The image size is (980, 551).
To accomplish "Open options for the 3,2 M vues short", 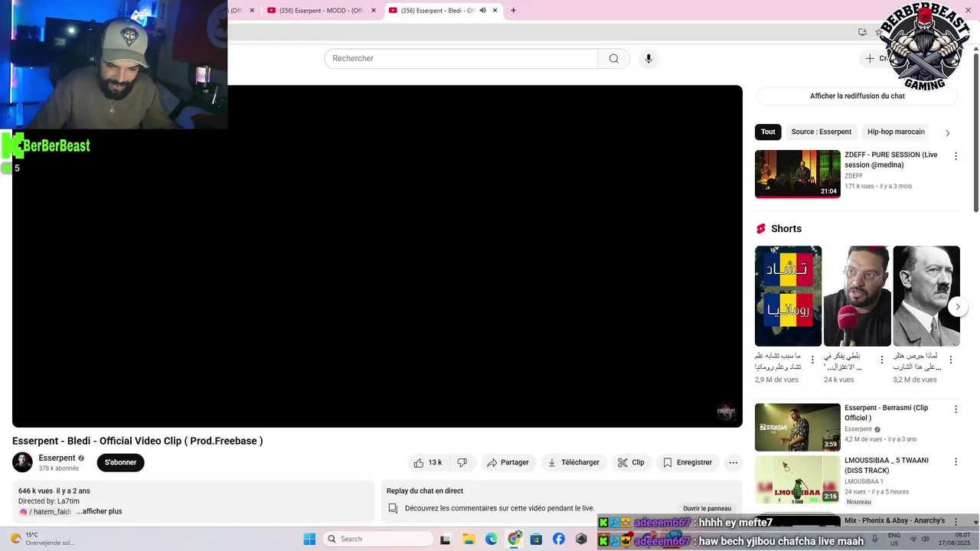I will click(x=951, y=360).
